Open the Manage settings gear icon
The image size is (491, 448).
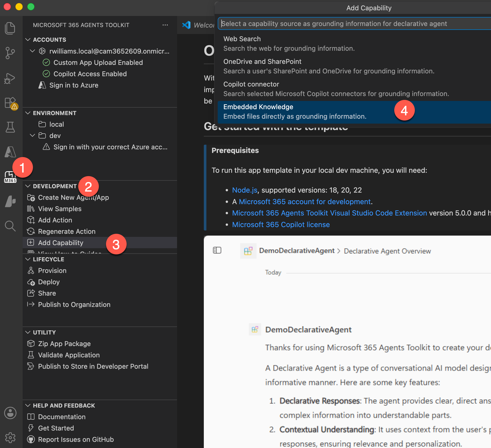[x=10, y=438]
